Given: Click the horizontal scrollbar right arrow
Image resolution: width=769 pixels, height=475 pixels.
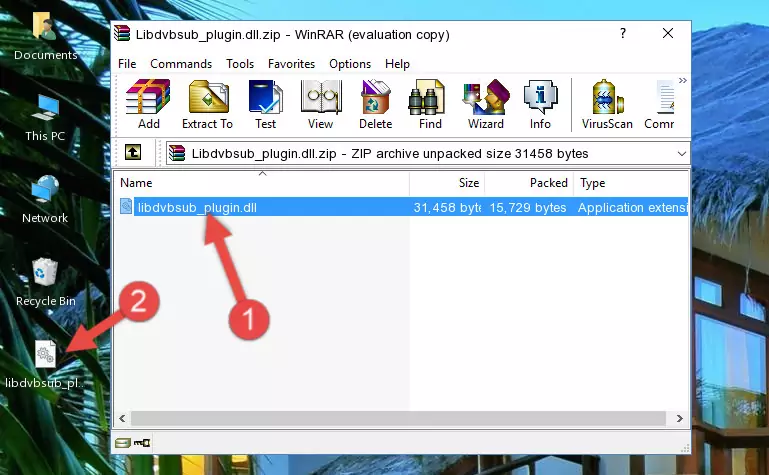Looking at the screenshot, I should click(679, 418).
